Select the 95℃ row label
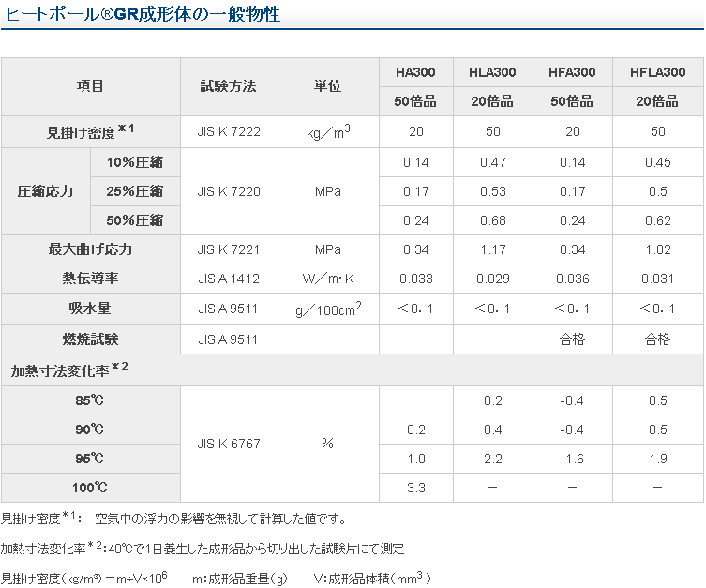 [x=91, y=459]
